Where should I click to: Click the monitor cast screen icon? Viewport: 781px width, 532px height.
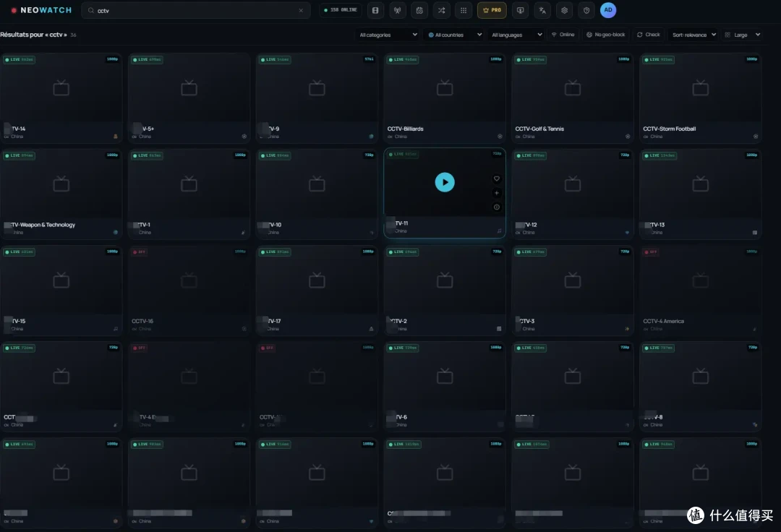click(x=521, y=10)
